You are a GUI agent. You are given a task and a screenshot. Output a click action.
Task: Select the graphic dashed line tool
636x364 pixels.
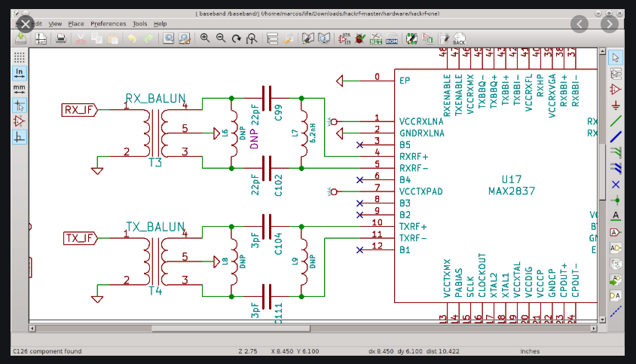pos(616,311)
